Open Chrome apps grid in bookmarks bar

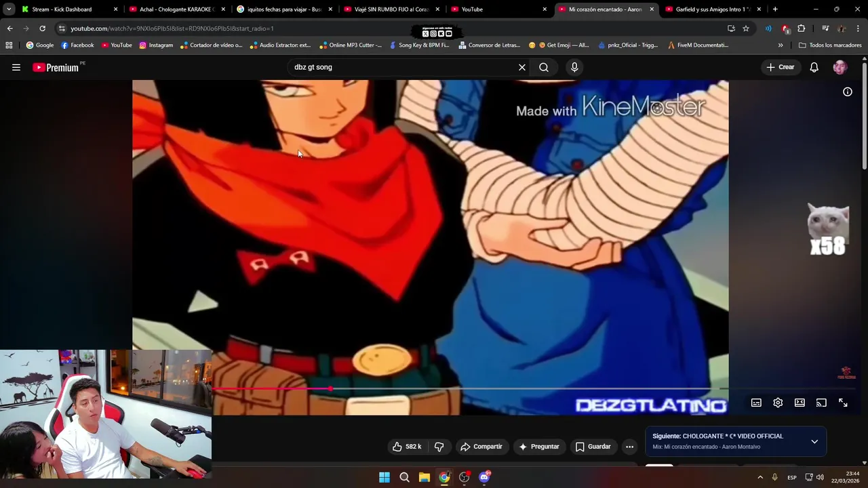pyautogui.click(x=9, y=45)
